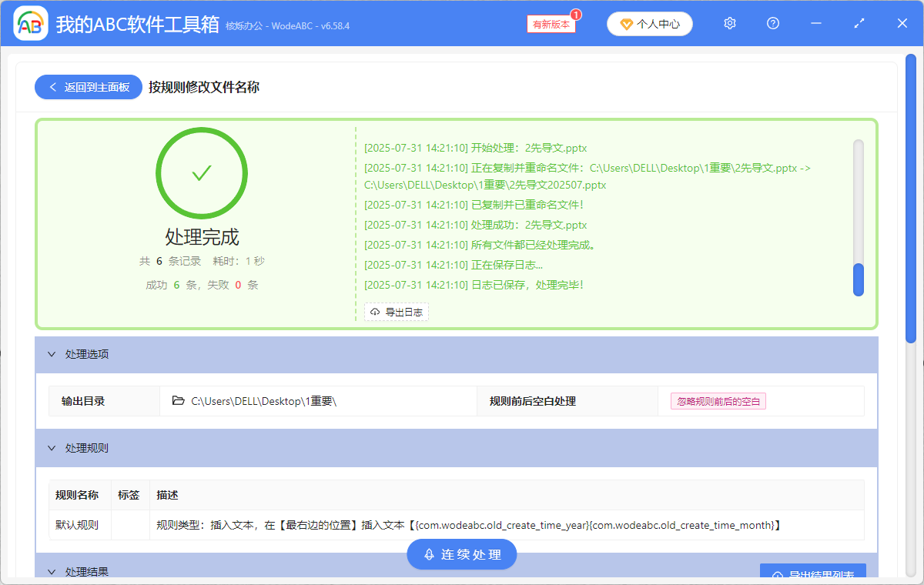
Task: Collapse the 处理选项 section
Action: coord(52,354)
